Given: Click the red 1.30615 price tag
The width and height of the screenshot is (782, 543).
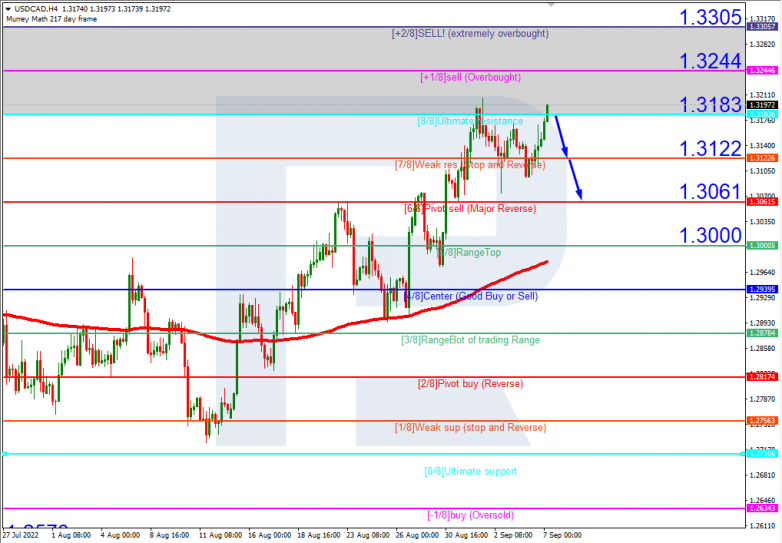Looking at the screenshot, I should 763,202.
